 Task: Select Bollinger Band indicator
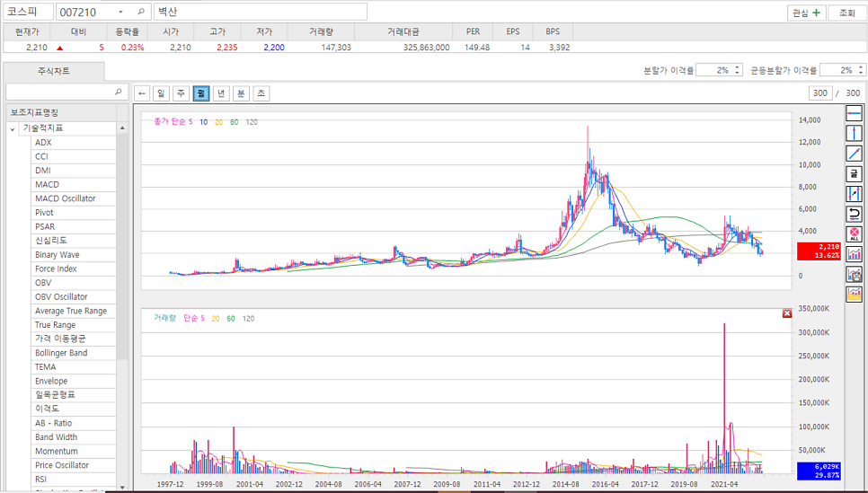point(74,352)
